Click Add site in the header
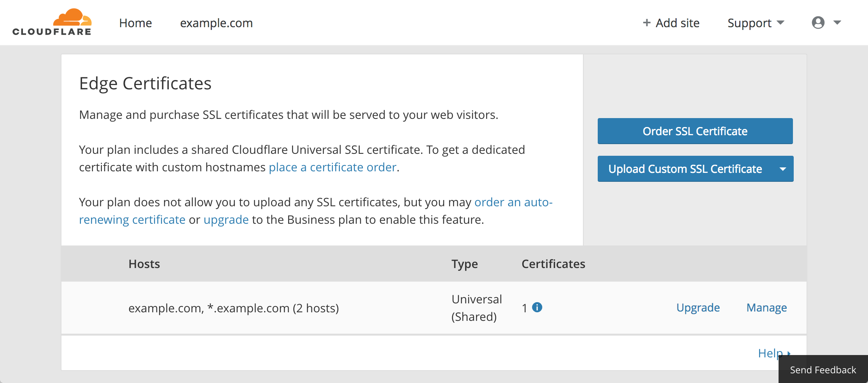The height and width of the screenshot is (383, 868). 677,23
